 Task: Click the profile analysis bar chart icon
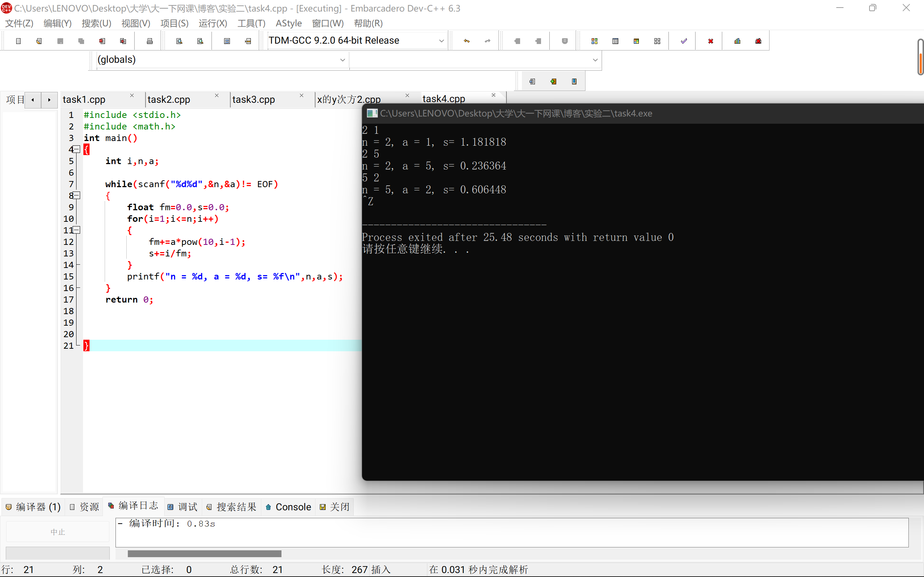737,41
